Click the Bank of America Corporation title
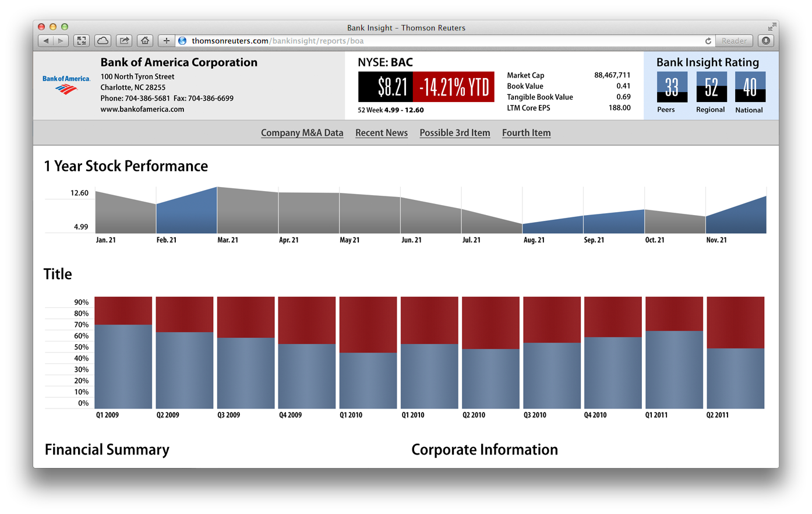Screen dimensions: 812x514 179,62
